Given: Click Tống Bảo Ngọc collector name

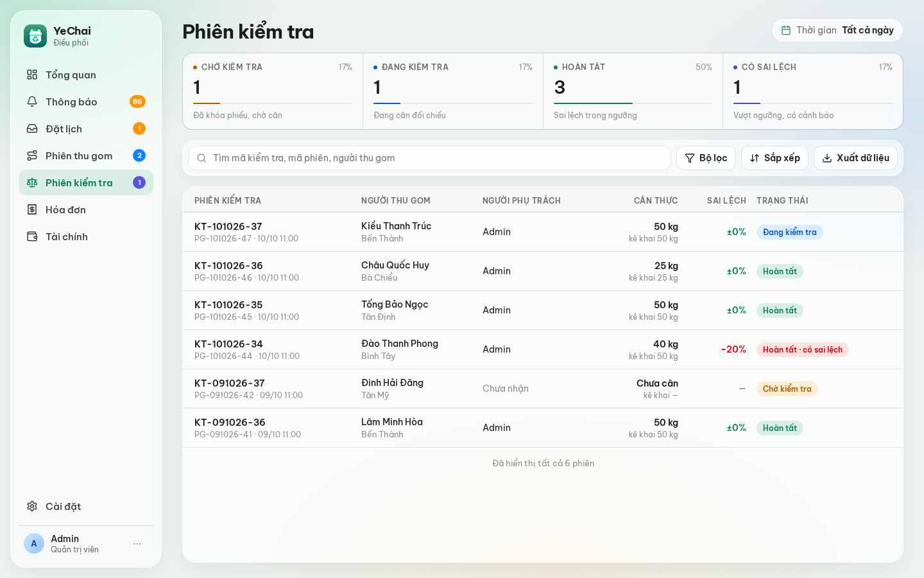Looking at the screenshot, I should tap(395, 304).
